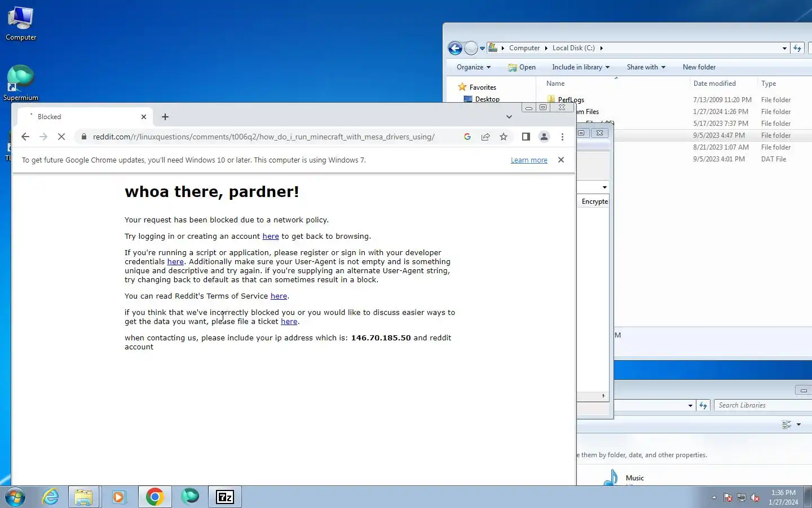This screenshot has height=508, width=812.
Task: Open view options dropdown in Libraries window
Action: (x=798, y=424)
